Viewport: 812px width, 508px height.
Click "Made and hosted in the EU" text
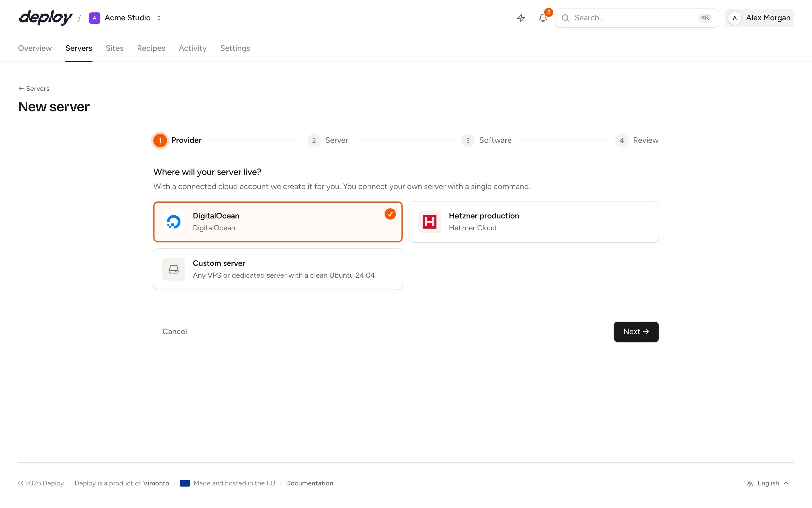[x=234, y=483]
